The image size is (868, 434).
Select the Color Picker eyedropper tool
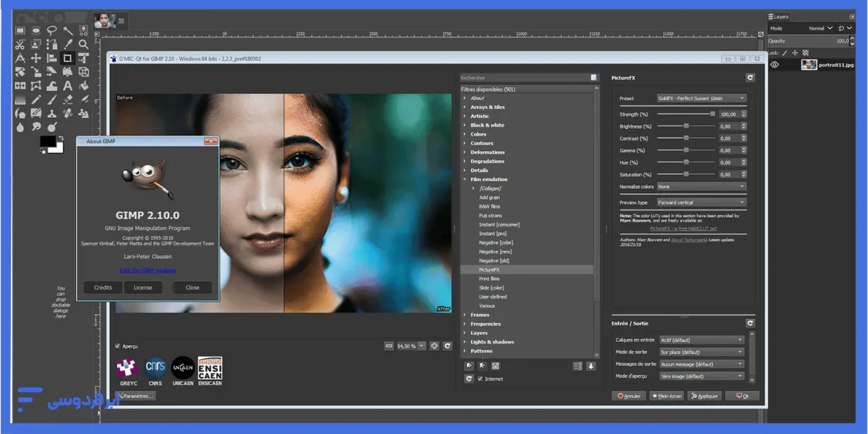(x=68, y=44)
